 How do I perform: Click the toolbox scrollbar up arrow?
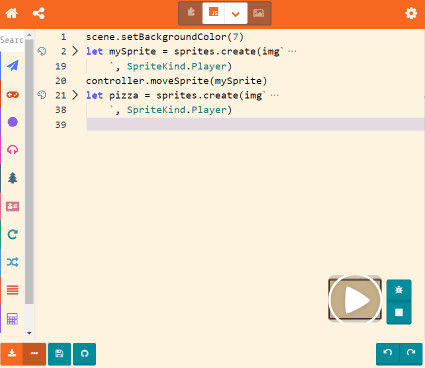pos(29,35)
